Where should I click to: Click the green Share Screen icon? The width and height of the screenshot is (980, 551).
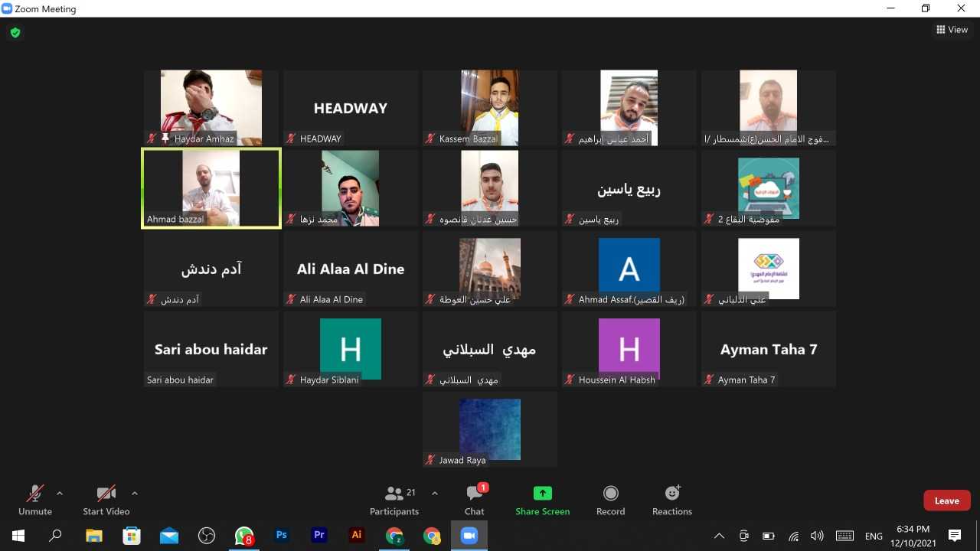click(542, 494)
